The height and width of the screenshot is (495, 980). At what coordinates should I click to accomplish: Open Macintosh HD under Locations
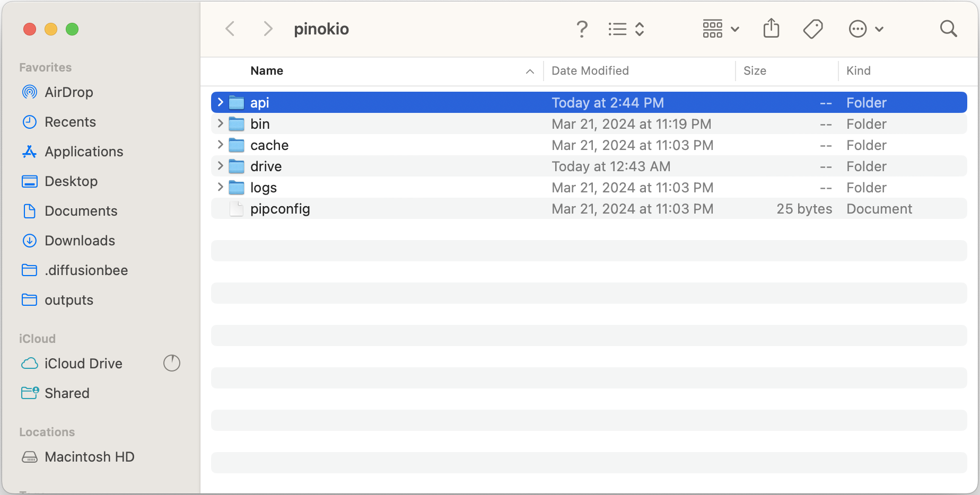[x=90, y=456]
